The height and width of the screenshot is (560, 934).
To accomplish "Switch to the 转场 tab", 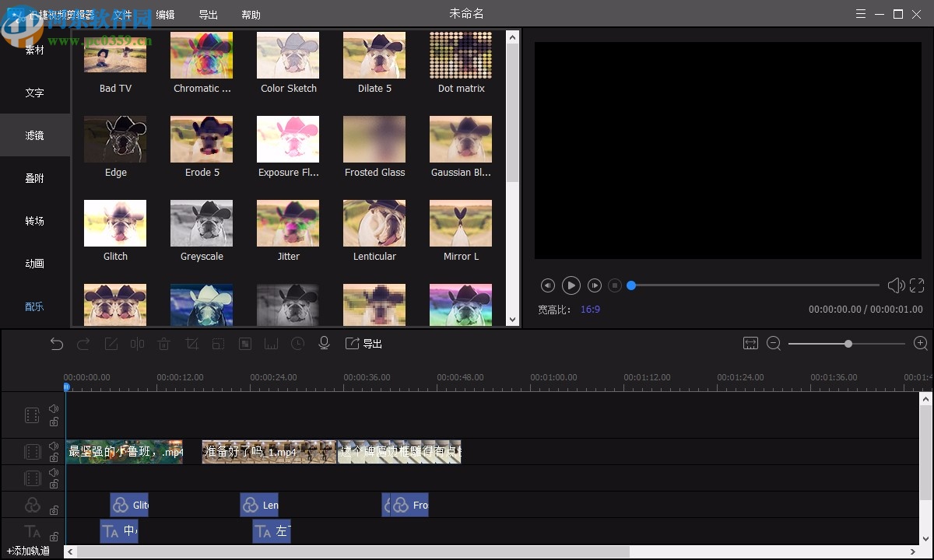I will (34, 221).
